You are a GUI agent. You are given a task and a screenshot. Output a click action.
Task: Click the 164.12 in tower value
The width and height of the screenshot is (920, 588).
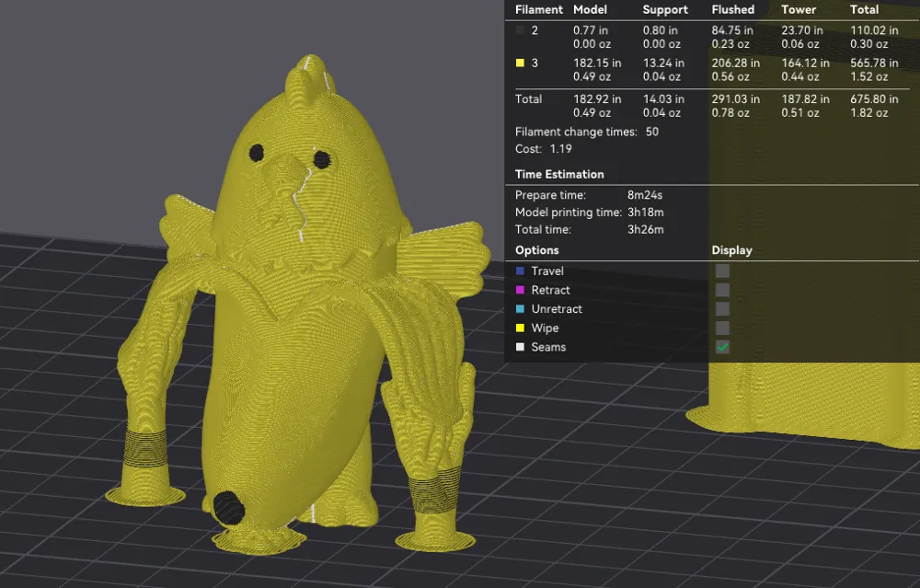tap(805, 63)
